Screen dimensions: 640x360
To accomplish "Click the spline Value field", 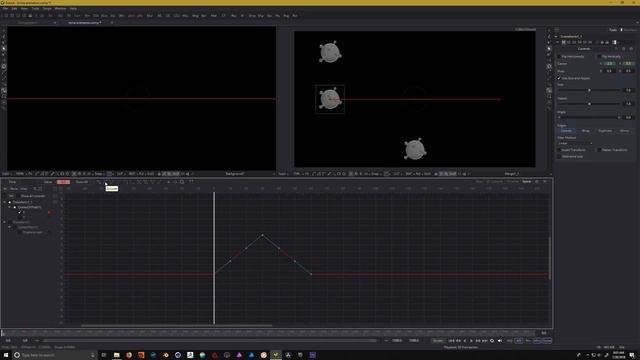I will (63, 182).
